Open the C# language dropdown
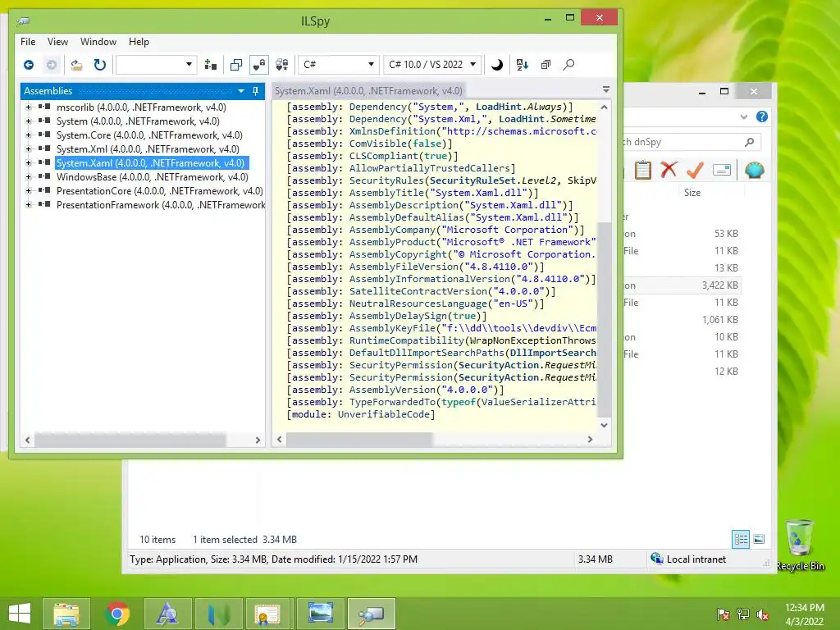The image size is (840, 630). pos(339,65)
